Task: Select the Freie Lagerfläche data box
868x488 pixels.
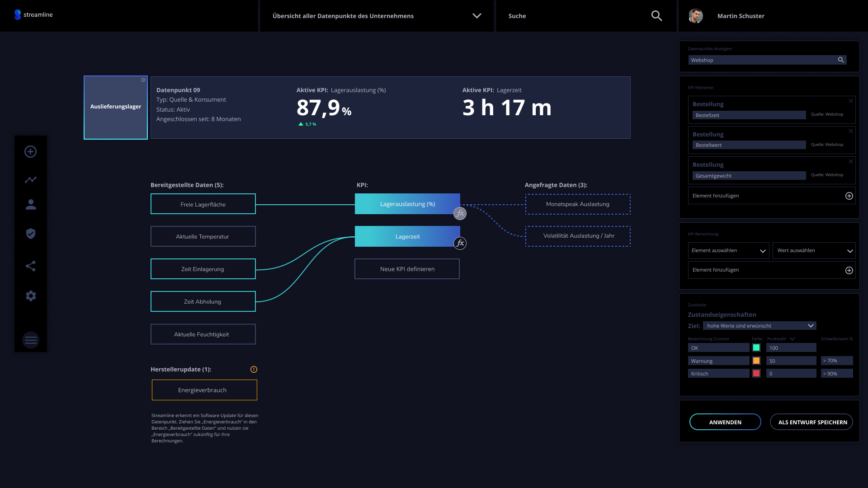Action: pyautogui.click(x=203, y=204)
